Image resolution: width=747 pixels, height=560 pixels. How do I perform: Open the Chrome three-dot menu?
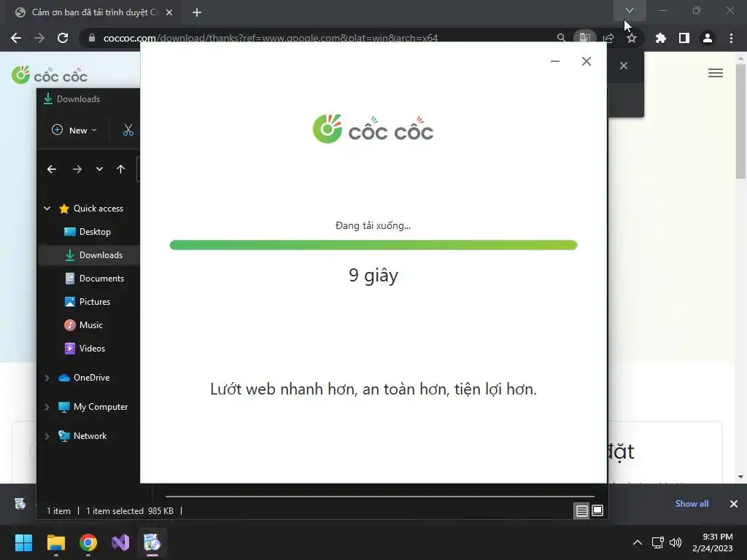[731, 38]
